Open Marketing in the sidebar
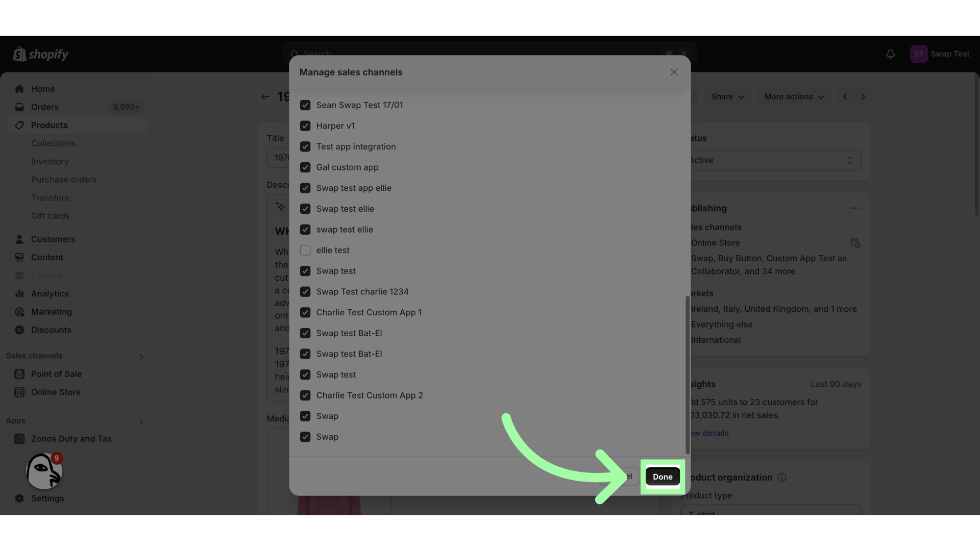This screenshot has width=980, height=551. 51,312
